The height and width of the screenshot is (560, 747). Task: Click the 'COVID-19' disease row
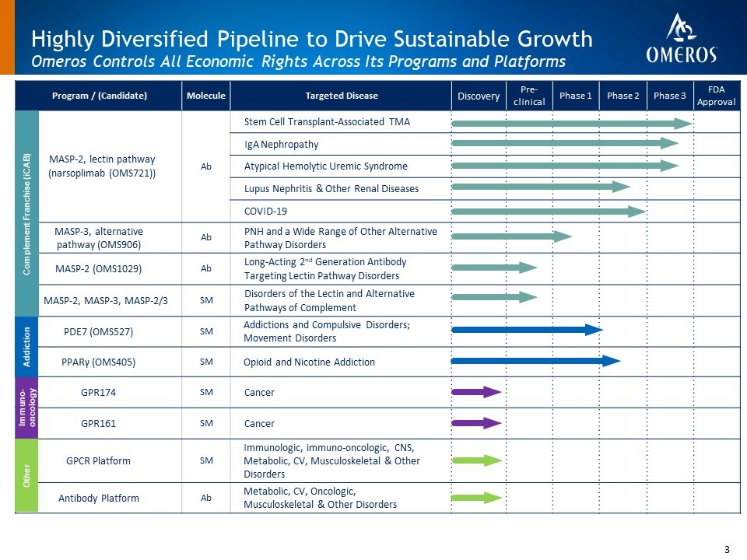point(265,211)
